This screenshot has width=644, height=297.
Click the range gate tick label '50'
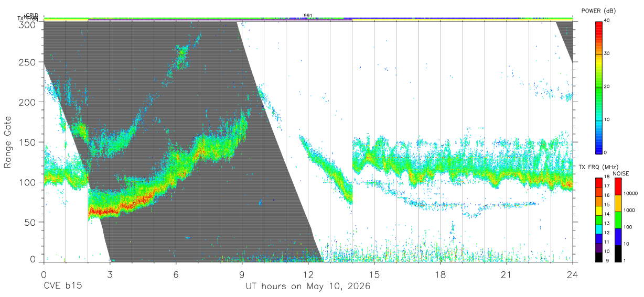point(31,222)
